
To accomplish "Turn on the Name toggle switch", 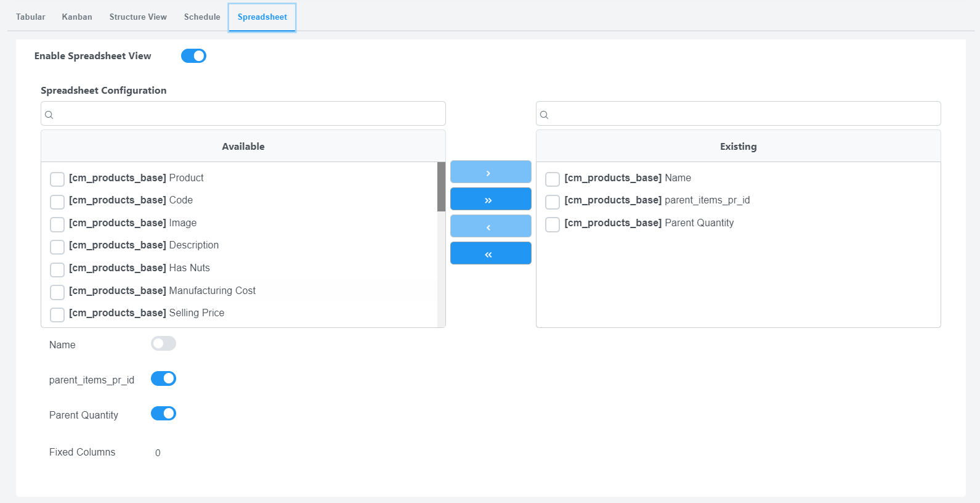I will (163, 344).
